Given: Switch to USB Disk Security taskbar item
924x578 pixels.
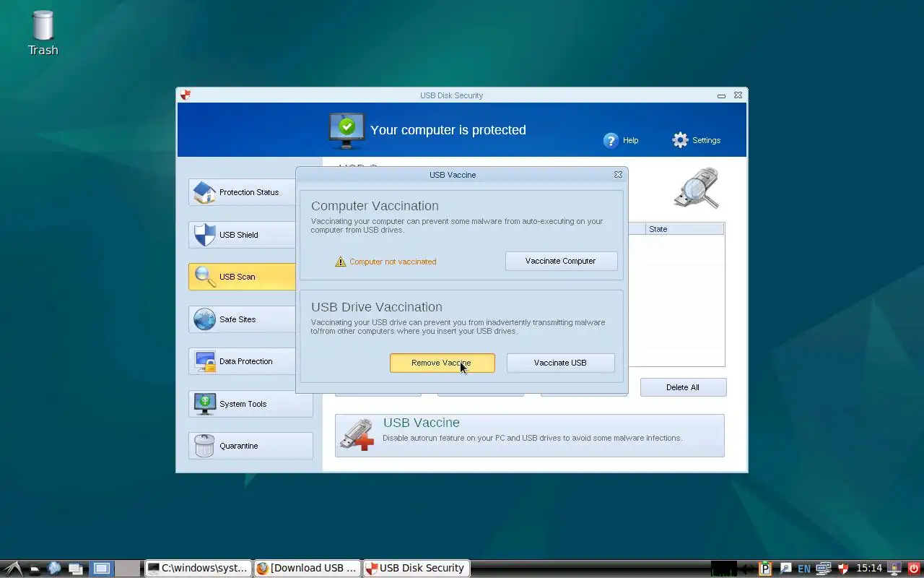Looking at the screenshot, I should [x=417, y=569].
